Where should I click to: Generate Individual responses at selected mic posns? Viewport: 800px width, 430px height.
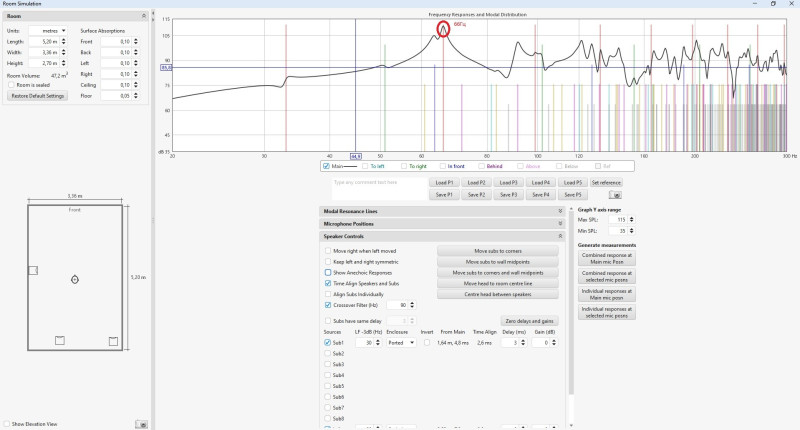(x=607, y=312)
